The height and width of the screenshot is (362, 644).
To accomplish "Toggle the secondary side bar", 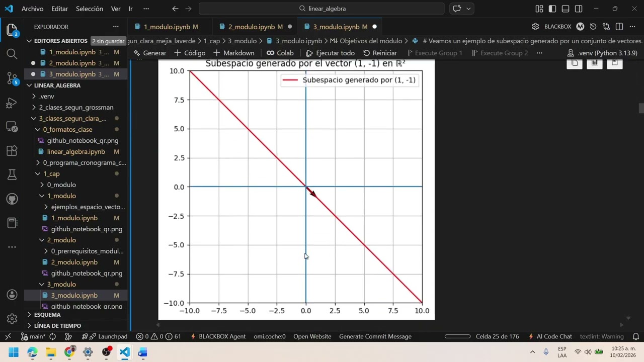I will [579, 9].
